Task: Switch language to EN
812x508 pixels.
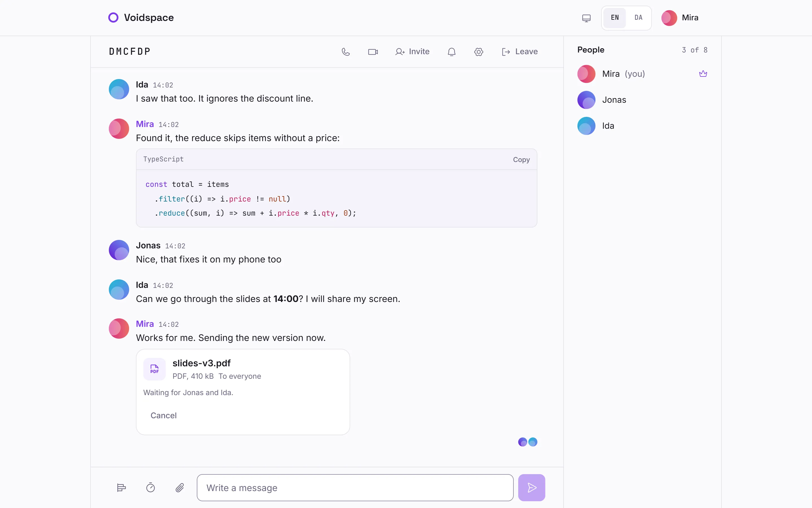Action: pyautogui.click(x=615, y=18)
